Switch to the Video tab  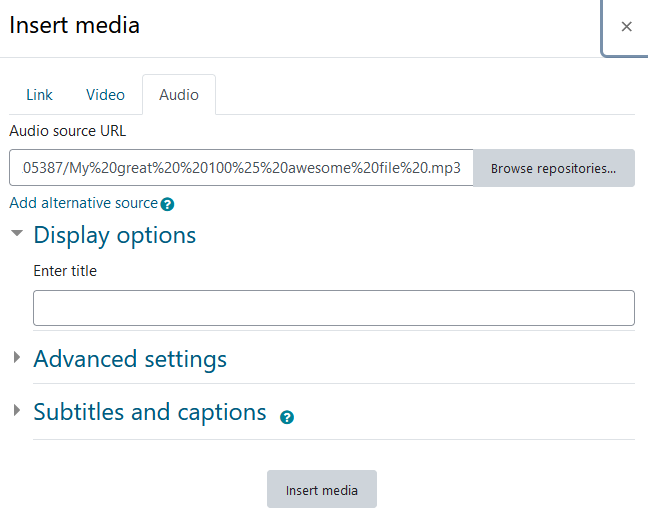pos(105,95)
